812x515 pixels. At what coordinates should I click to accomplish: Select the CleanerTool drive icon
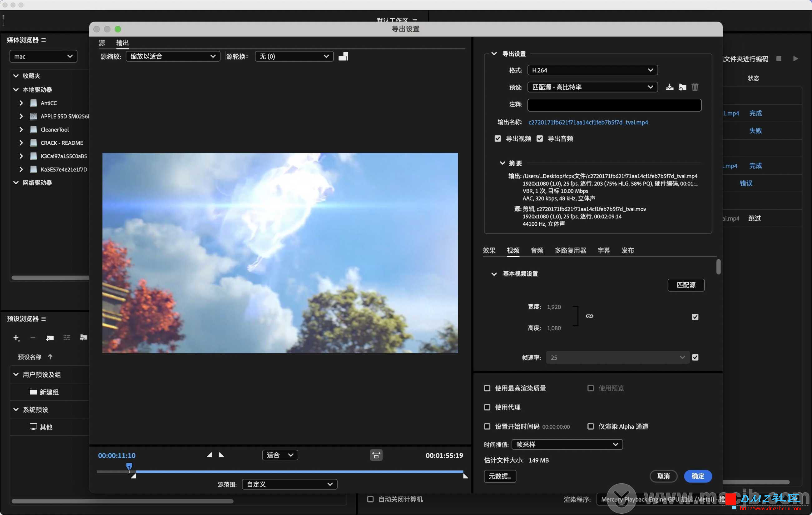(33, 130)
